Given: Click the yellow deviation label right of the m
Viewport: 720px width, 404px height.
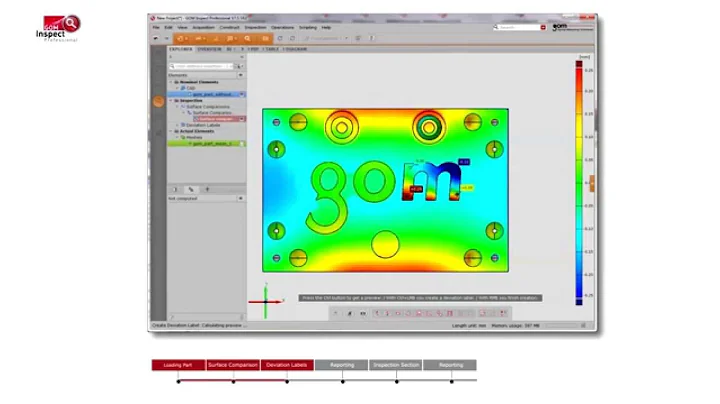Looking at the screenshot, I should tap(467, 188).
